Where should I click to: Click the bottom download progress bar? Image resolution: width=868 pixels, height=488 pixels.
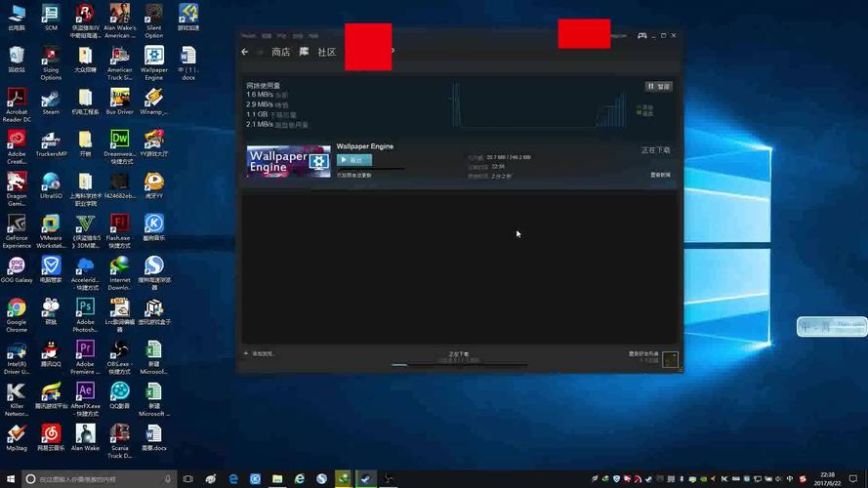point(459,365)
